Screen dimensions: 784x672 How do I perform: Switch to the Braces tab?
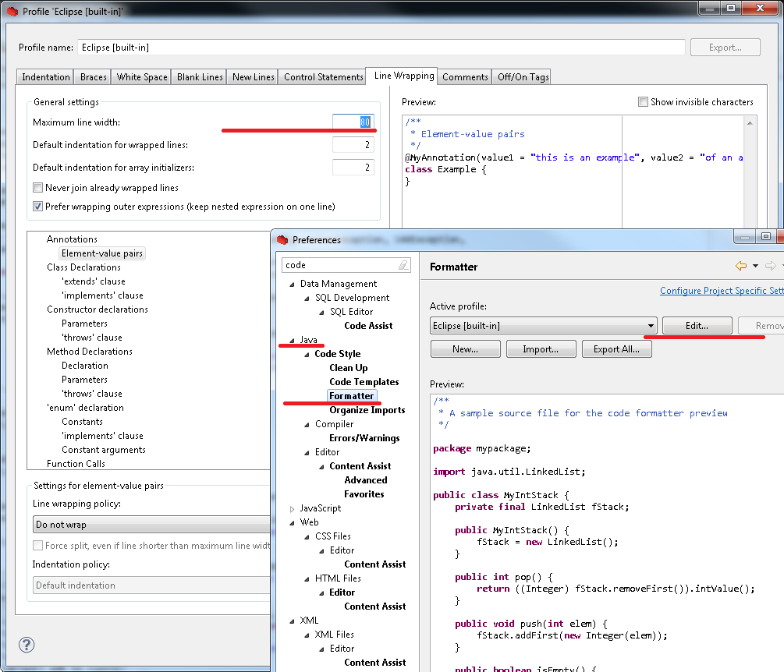93,77
